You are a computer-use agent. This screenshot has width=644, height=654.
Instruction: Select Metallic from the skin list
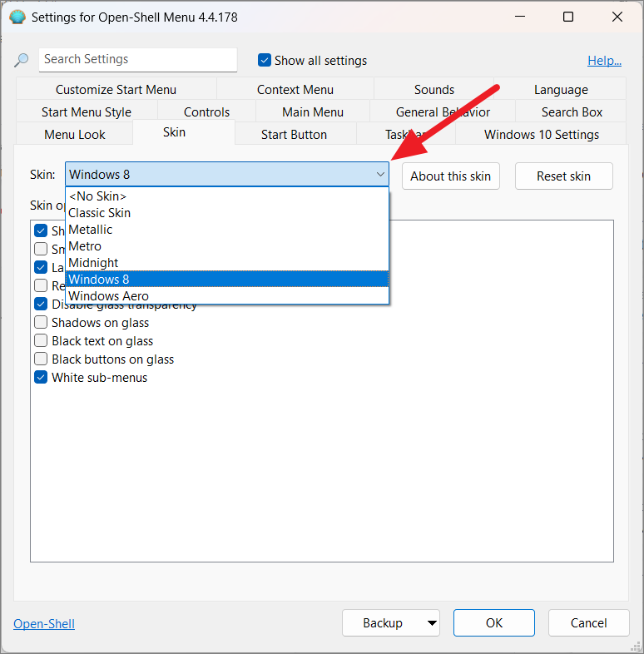pos(90,230)
